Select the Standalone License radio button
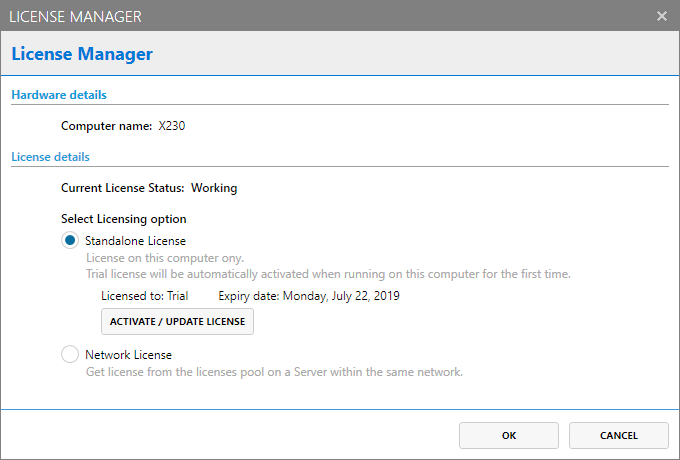 pos(70,241)
